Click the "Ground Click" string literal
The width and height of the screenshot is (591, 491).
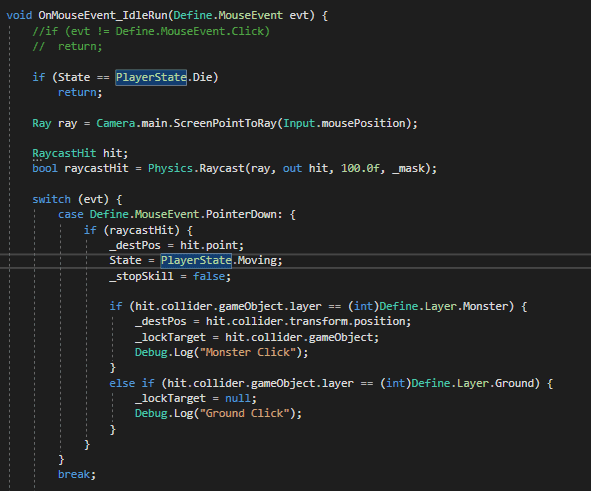tap(244, 413)
